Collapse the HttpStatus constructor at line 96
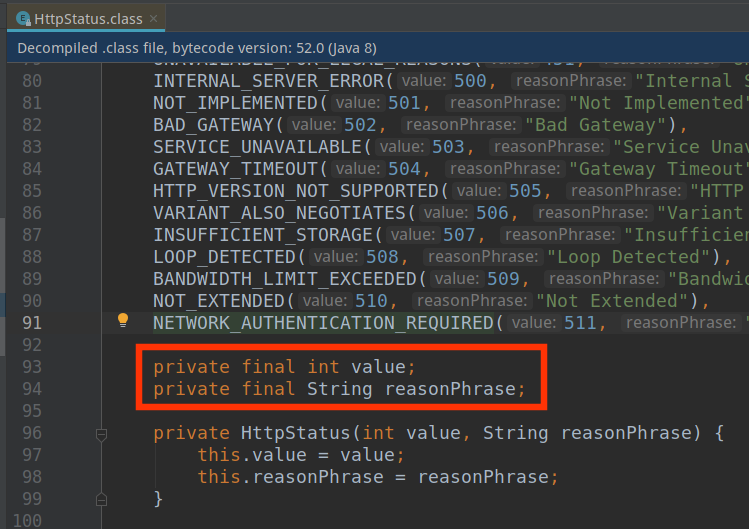The width and height of the screenshot is (749, 529). [101, 434]
